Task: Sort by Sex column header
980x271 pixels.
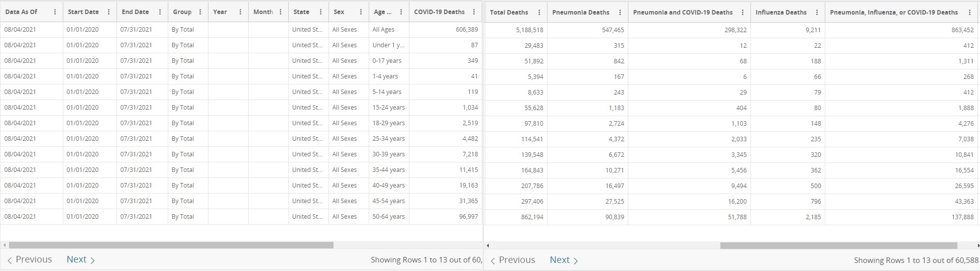Action: 339,12
